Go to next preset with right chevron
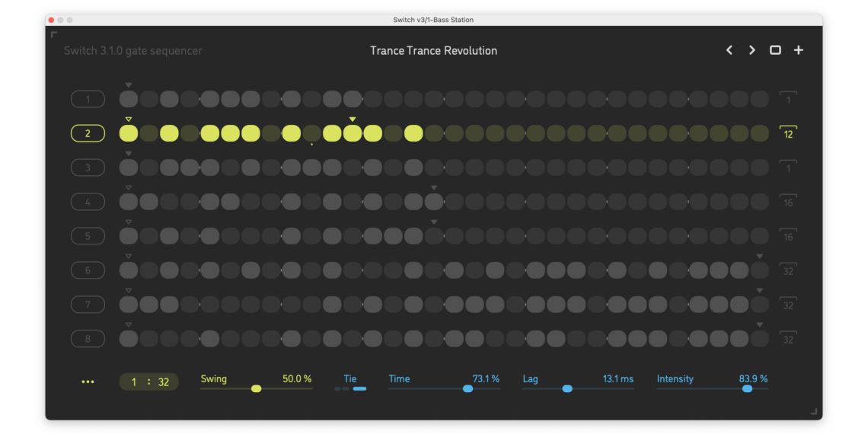The height and width of the screenshot is (434, 868). point(752,50)
